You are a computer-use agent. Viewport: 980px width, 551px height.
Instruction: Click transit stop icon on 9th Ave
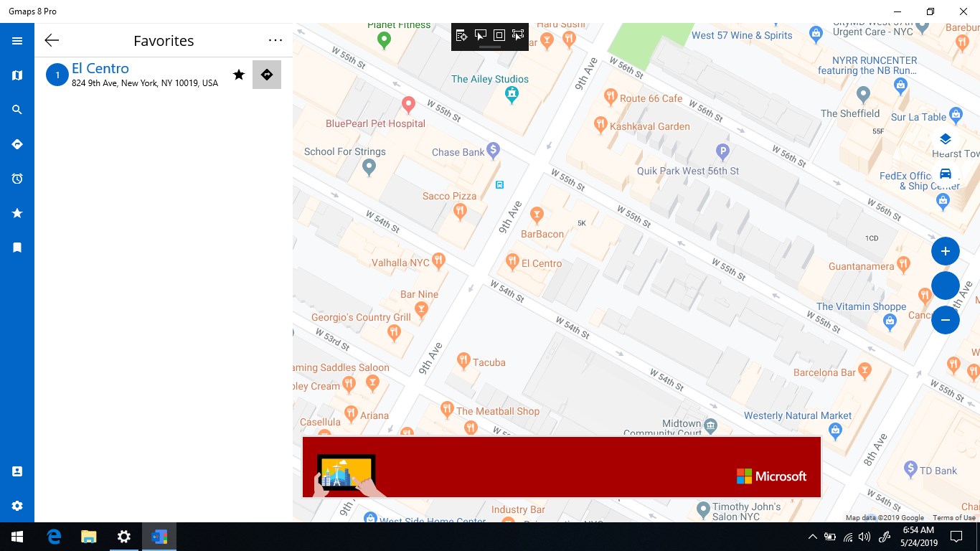(x=500, y=184)
